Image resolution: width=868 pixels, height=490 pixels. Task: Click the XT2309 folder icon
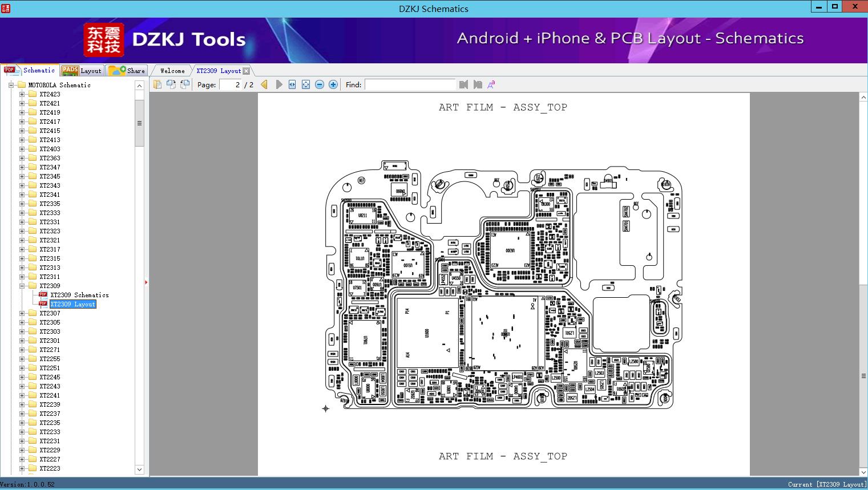(33, 286)
